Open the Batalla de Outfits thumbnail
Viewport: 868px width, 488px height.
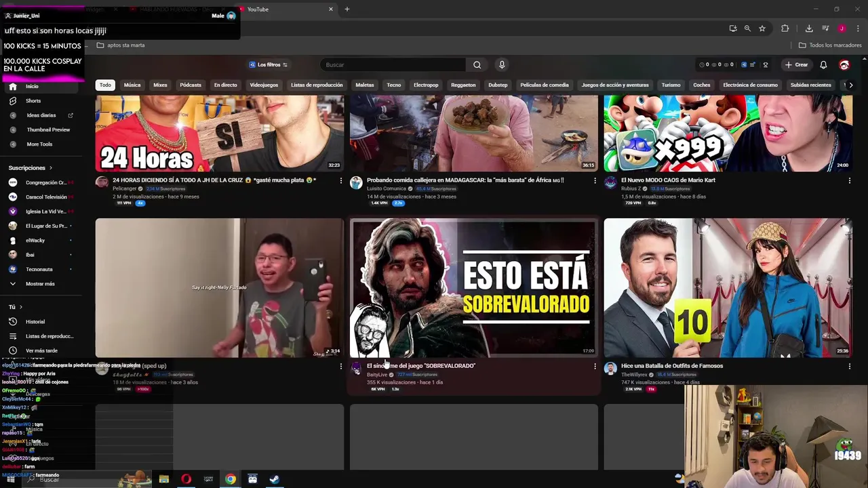[x=728, y=287]
